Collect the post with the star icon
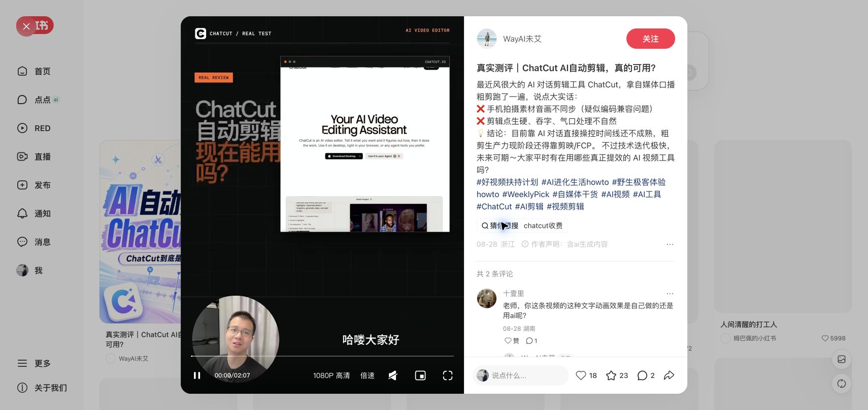This screenshot has height=410, width=868. click(x=611, y=375)
